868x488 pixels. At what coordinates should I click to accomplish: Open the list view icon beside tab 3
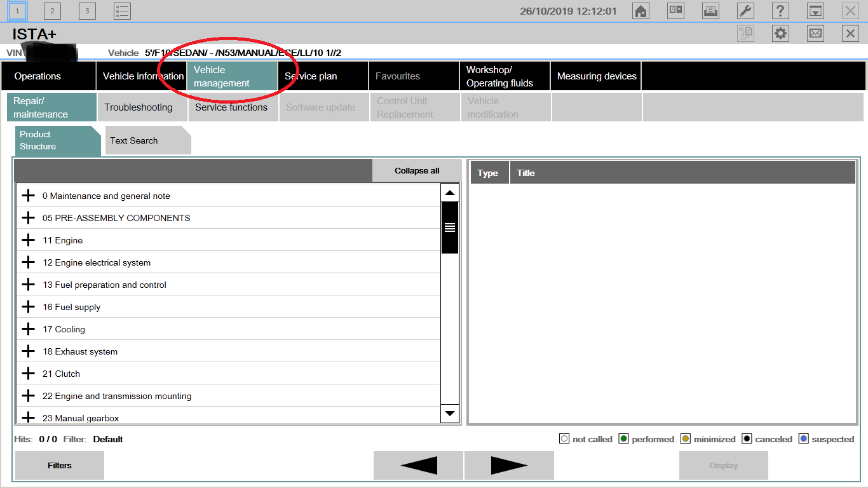[122, 11]
